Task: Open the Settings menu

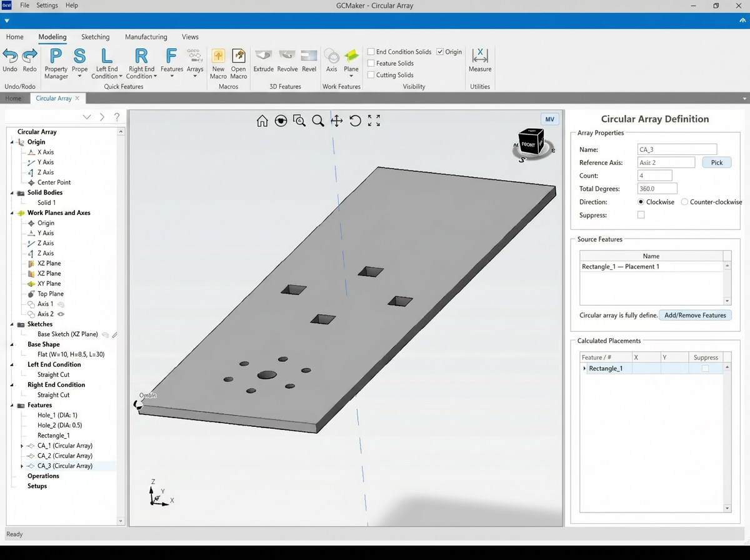Action: 47,5
